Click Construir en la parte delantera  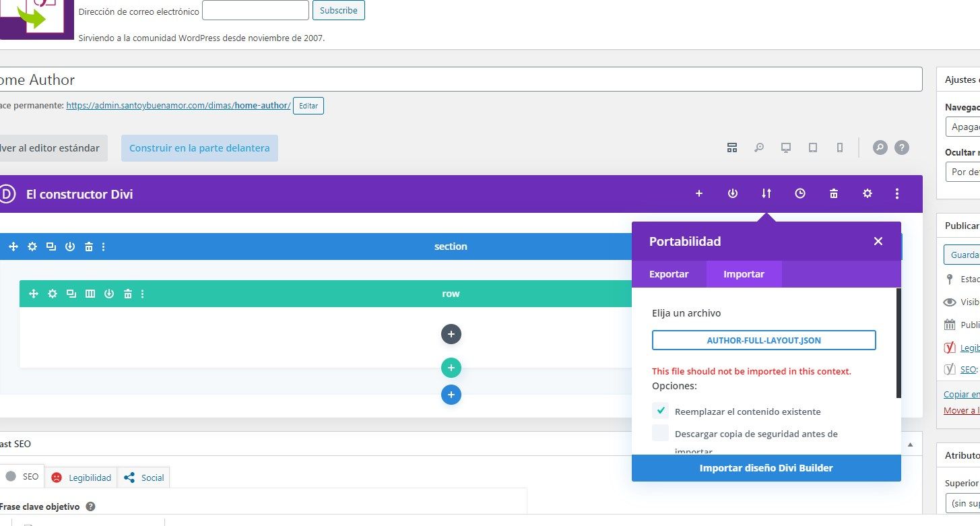(x=199, y=148)
